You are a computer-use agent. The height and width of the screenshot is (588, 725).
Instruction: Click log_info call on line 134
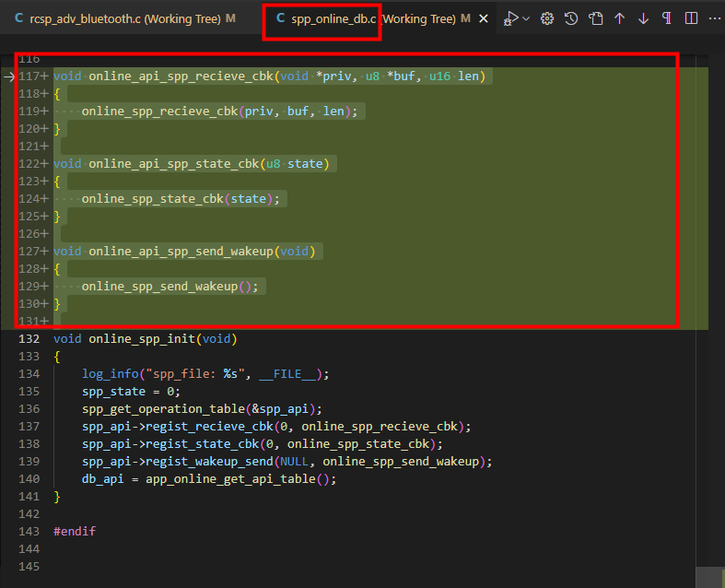pos(110,374)
